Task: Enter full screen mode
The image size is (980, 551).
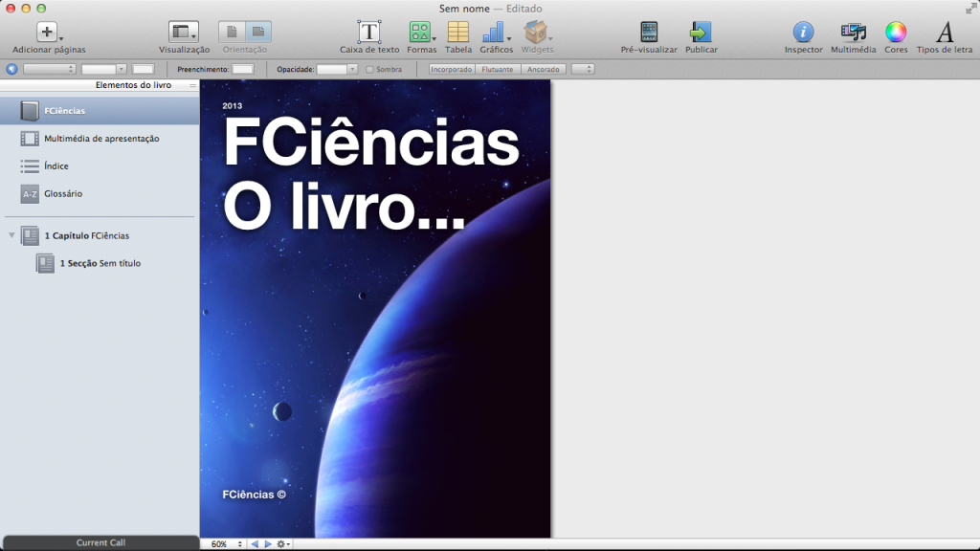Action: (x=970, y=8)
